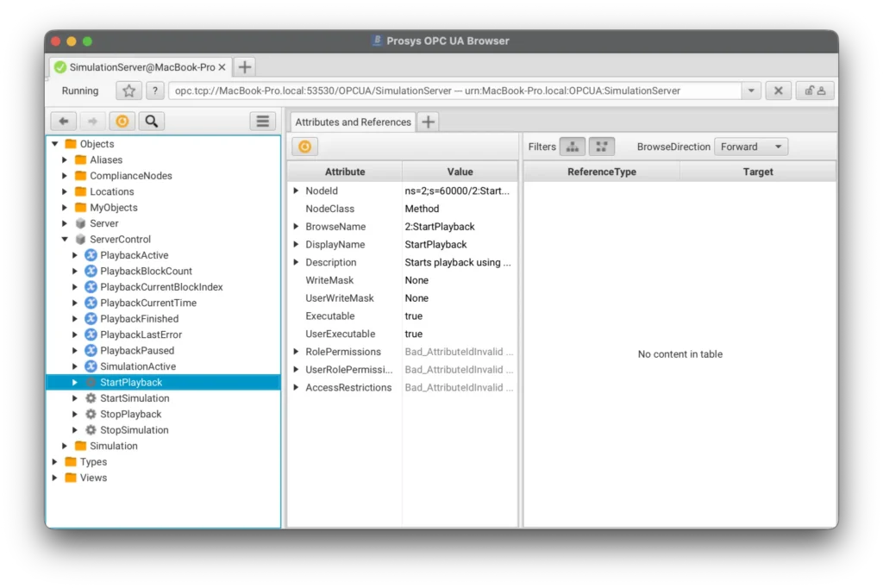Click the WriteMask value 'None'
Viewport: 883px width, 588px height.
(416, 280)
